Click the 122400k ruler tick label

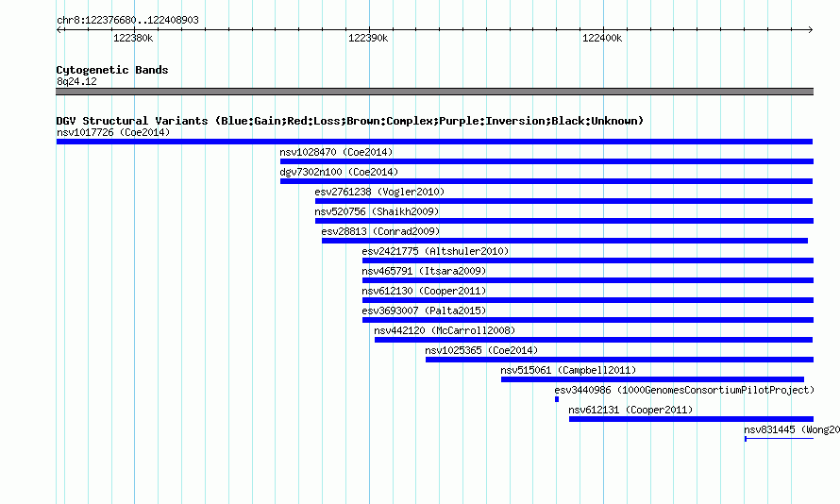click(x=602, y=38)
